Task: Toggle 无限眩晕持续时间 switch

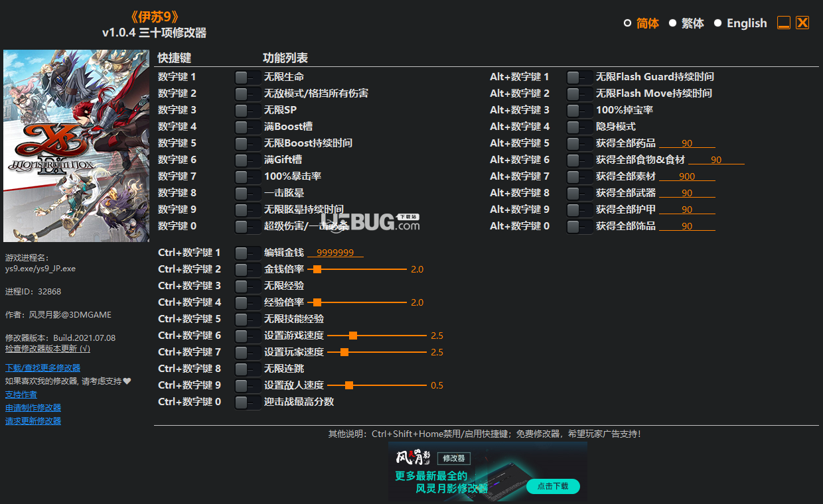Action: pyautogui.click(x=248, y=210)
